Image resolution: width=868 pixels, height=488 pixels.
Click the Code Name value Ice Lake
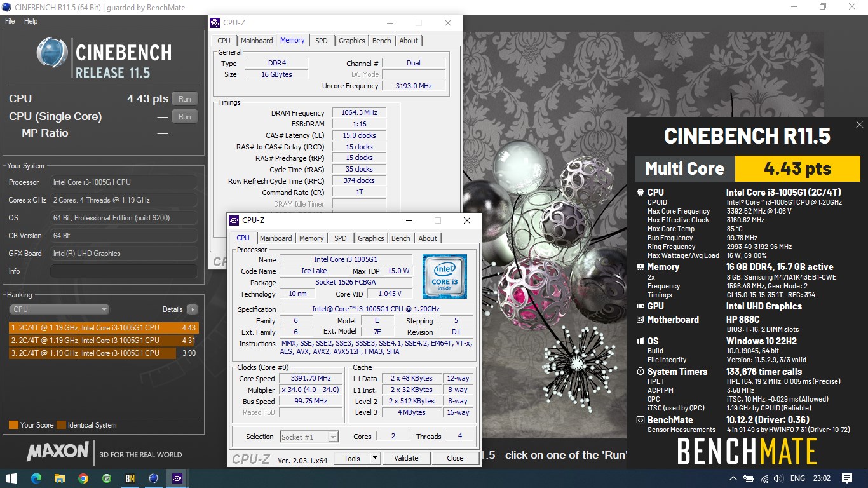point(315,271)
